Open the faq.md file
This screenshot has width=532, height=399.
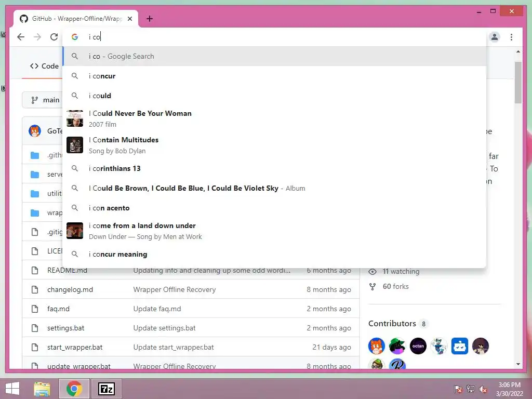pos(58,309)
